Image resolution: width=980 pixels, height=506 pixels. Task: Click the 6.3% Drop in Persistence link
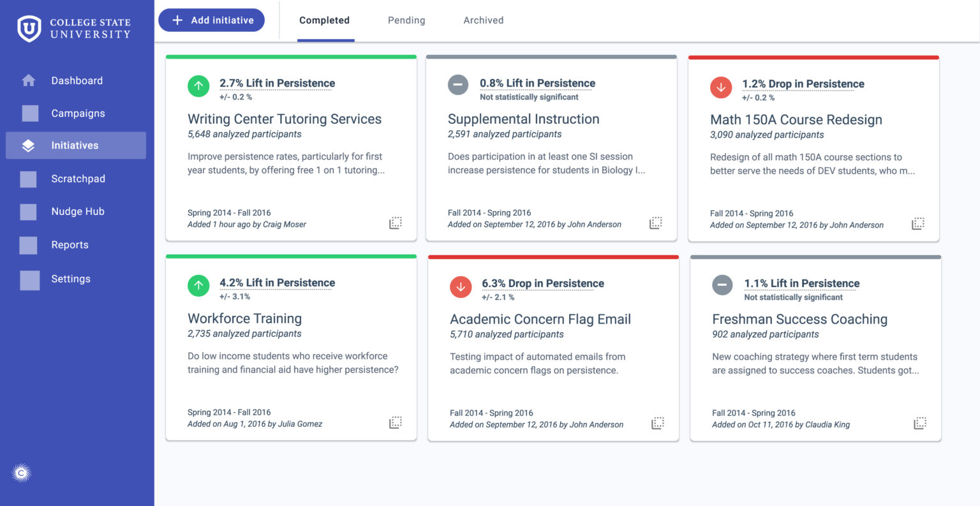click(543, 283)
